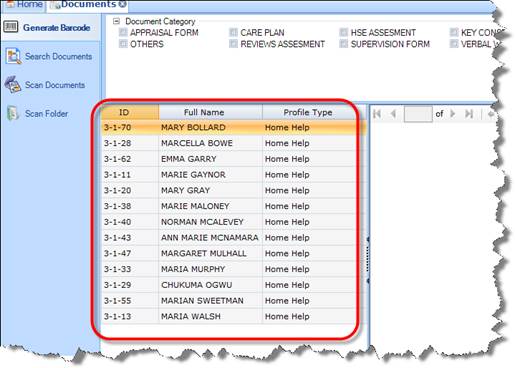Click ID cell 3-1-20
Viewport: 515px width, 368px height.
130,190
